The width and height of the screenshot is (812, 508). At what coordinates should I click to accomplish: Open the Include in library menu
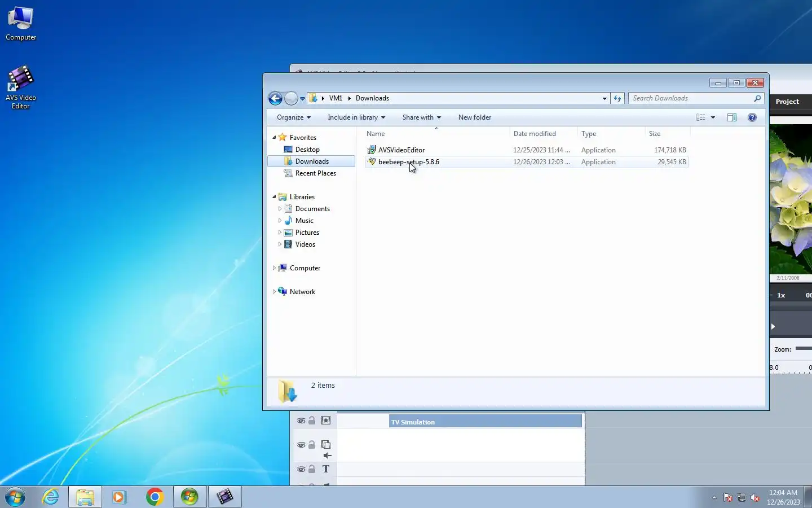tap(356, 117)
